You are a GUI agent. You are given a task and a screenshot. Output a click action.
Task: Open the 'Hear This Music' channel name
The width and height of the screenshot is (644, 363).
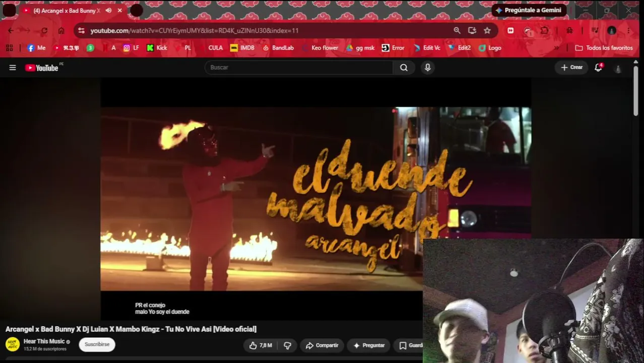click(44, 341)
